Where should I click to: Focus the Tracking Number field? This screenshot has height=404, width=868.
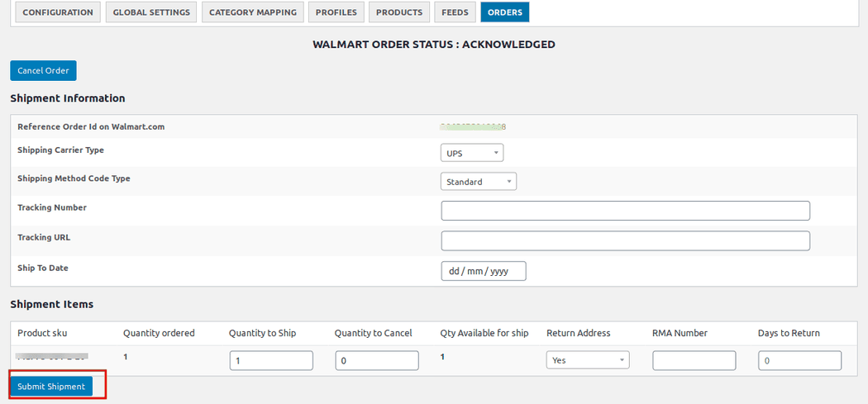(x=625, y=211)
